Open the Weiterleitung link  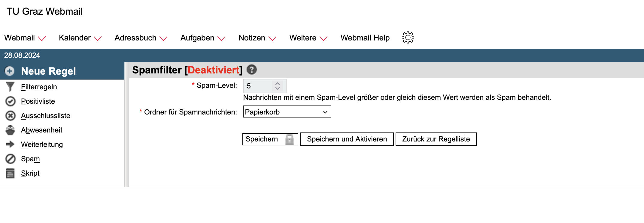pyautogui.click(x=42, y=144)
